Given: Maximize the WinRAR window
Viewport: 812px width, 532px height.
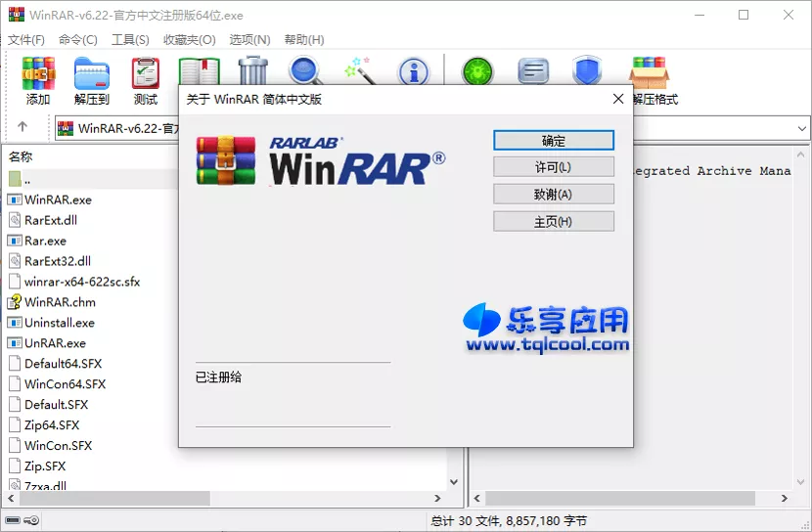Looking at the screenshot, I should coord(744,15).
